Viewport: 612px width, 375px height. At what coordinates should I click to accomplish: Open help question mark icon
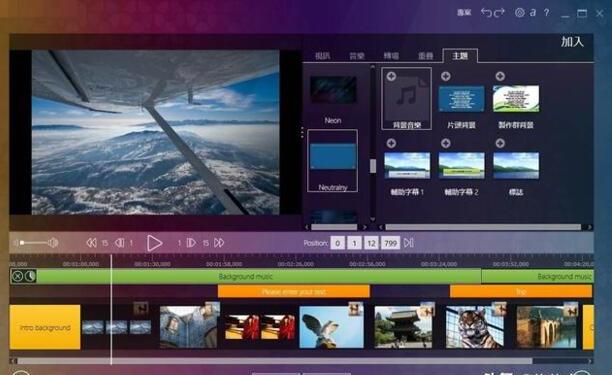(x=547, y=13)
